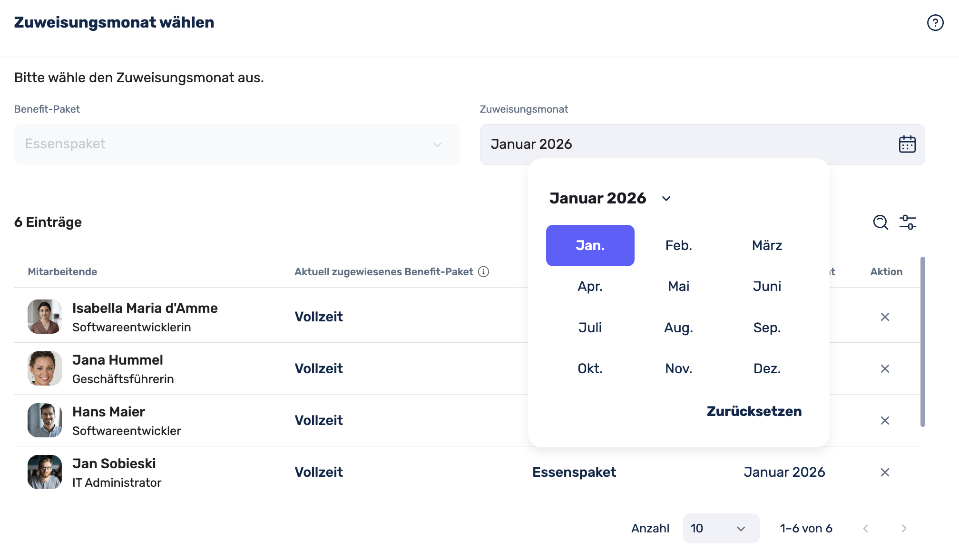The image size is (959, 560).
Task: Click the calendar icon in Zuweisungsmonat field
Action: (x=907, y=144)
